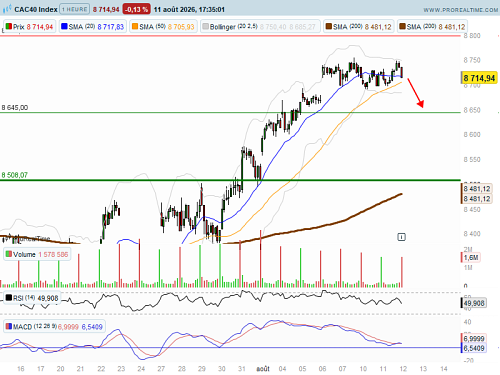Image resolution: width=500 pixels, height=375 pixels.
Task: Open the RSI (14) 49,908 label
Action: coord(32,298)
